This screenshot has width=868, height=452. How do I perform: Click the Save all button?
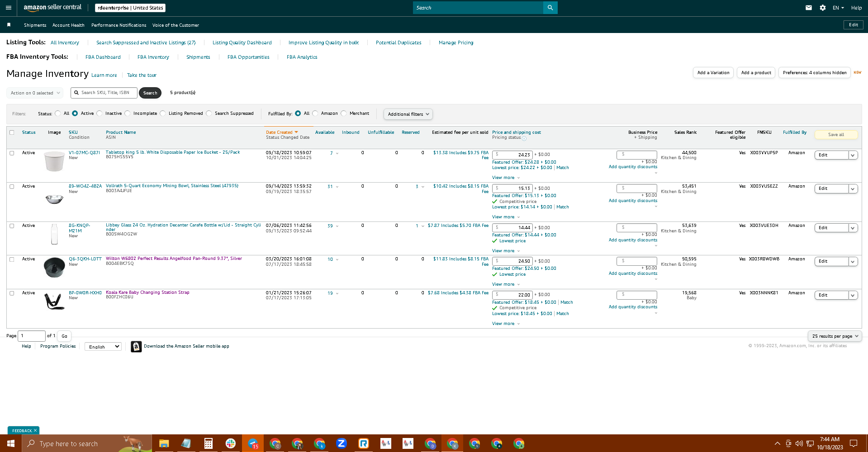[836, 135]
